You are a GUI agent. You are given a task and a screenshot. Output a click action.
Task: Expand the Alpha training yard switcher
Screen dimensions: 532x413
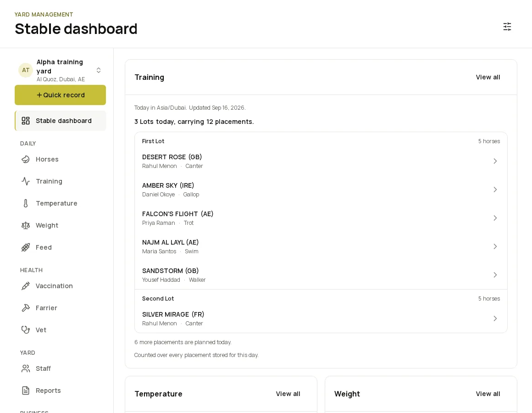pos(99,70)
